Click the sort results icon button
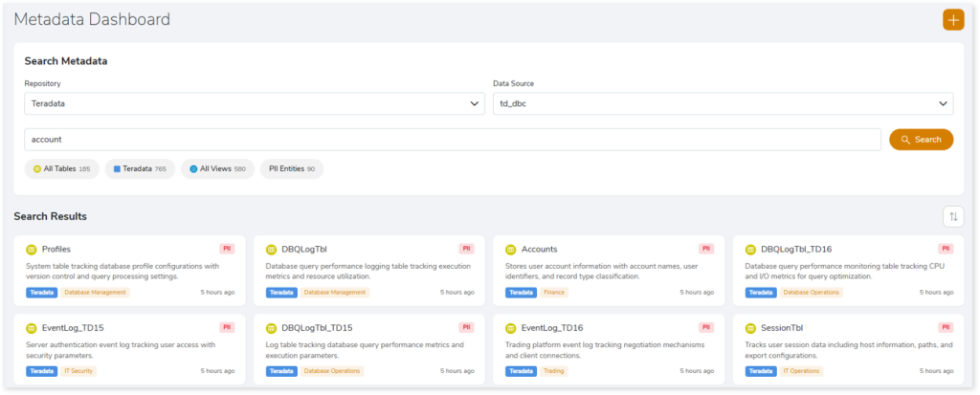980x395 pixels. [952, 217]
